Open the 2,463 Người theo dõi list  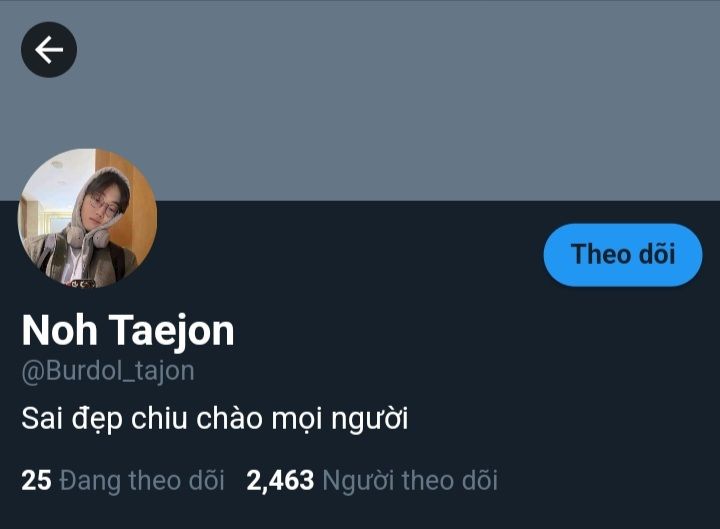point(372,480)
